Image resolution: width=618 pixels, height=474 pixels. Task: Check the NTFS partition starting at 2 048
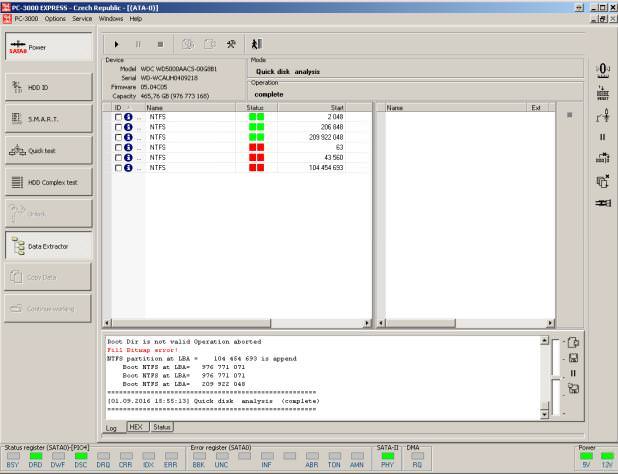pyautogui.click(x=118, y=117)
